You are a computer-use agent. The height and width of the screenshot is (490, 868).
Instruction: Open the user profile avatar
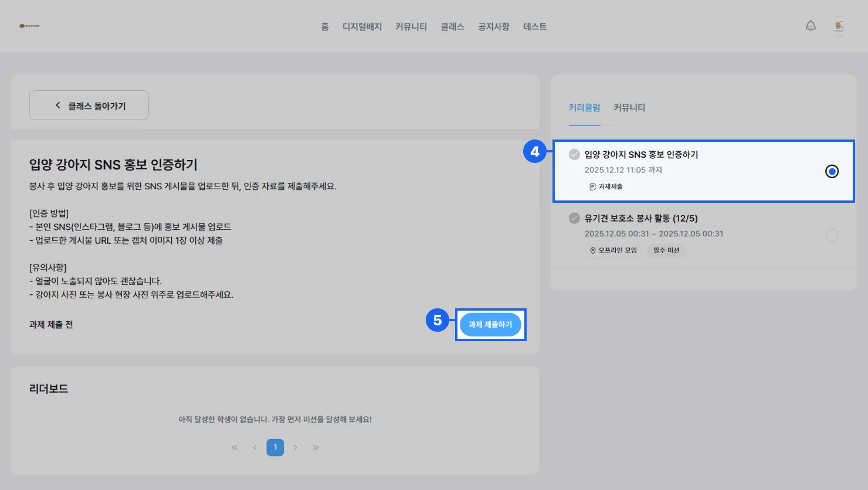[x=839, y=26]
